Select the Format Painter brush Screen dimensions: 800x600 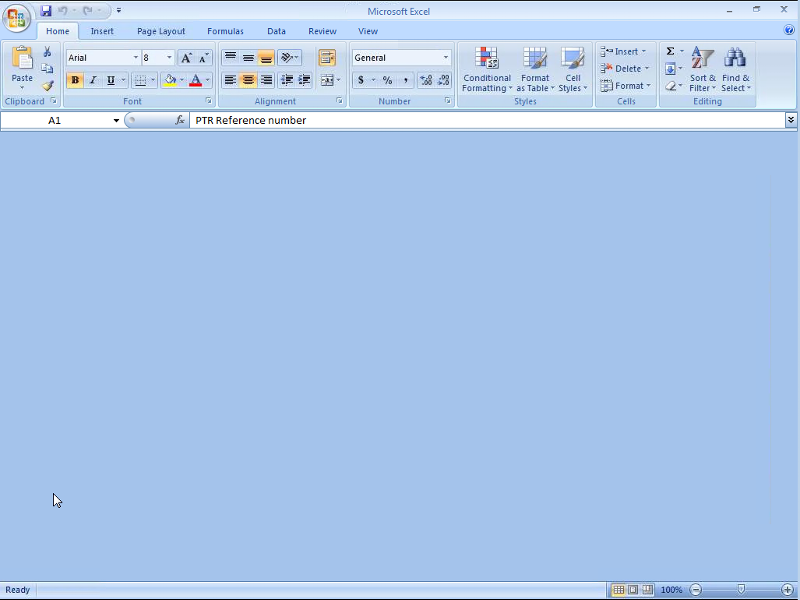click(47, 85)
